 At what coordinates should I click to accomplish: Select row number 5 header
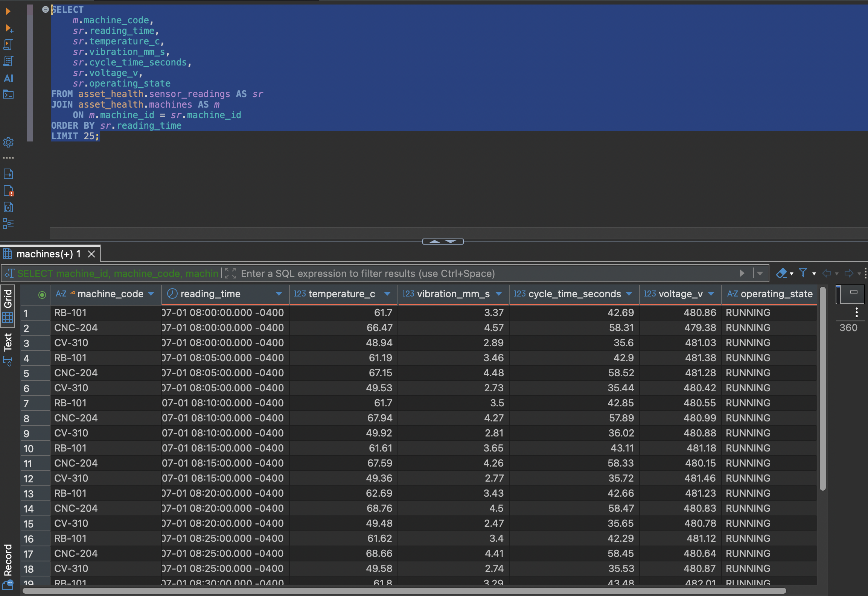tap(35, 373)
